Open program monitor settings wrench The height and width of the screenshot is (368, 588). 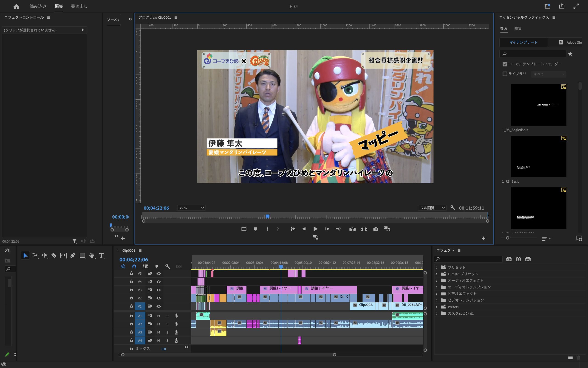452,208
